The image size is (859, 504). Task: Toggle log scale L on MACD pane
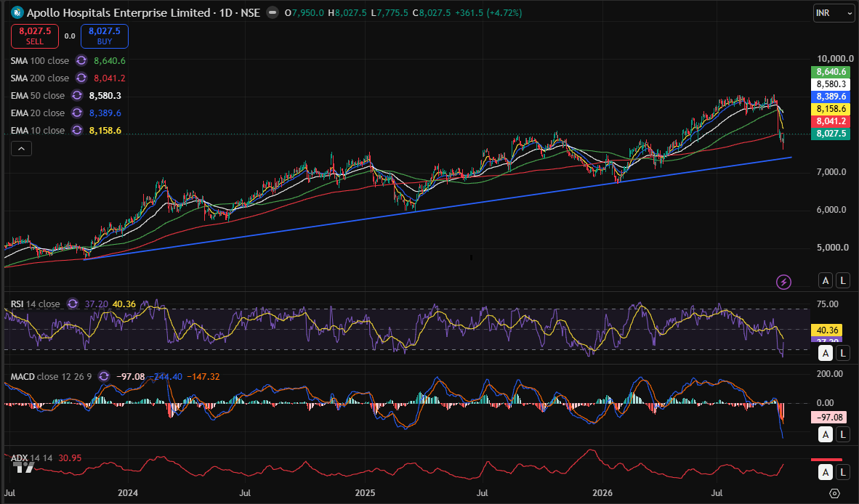pyautogui.click(x=843, y=434)
